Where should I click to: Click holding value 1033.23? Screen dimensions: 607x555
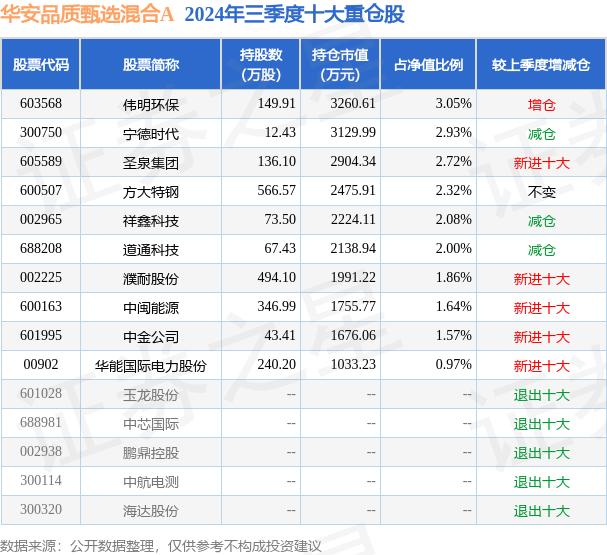353,365
